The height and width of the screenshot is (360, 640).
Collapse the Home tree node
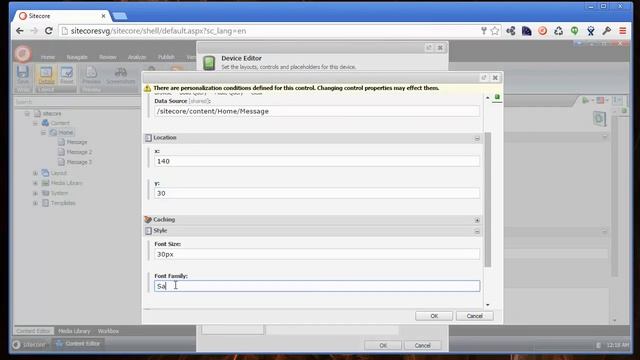pos(43,133)
